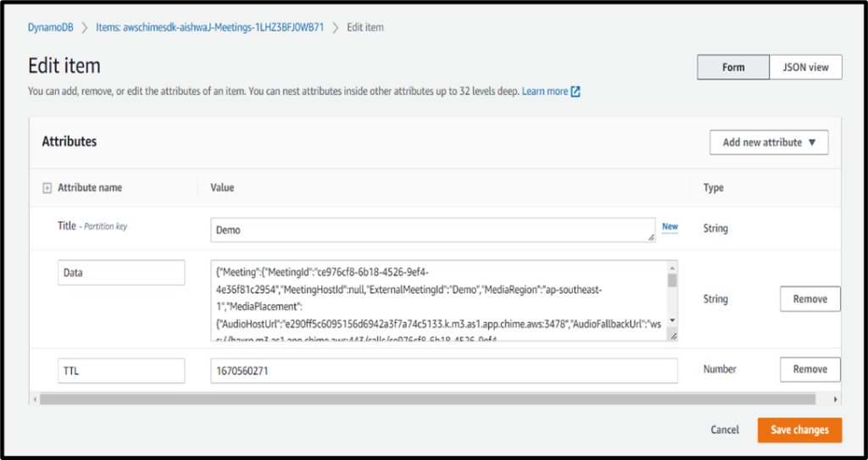Switch to JSON view
868x460 pixels.
click(805, 68)
